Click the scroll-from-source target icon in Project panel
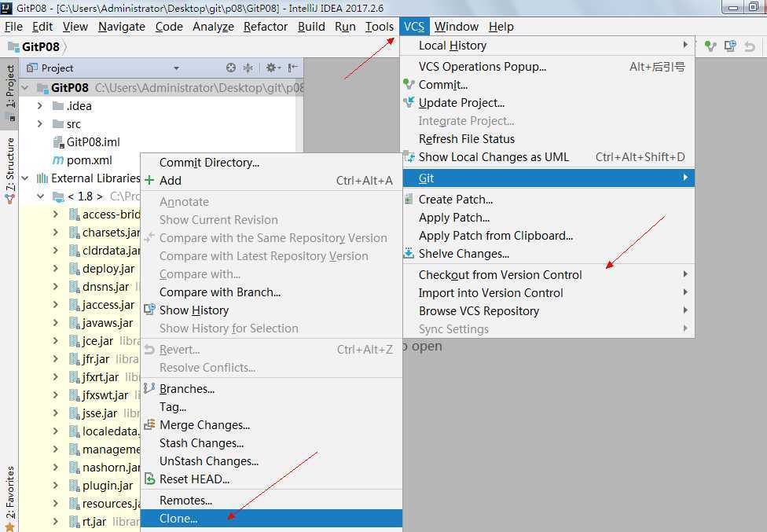This screenshot has width=767, height=532. click(x=231, y=68)
